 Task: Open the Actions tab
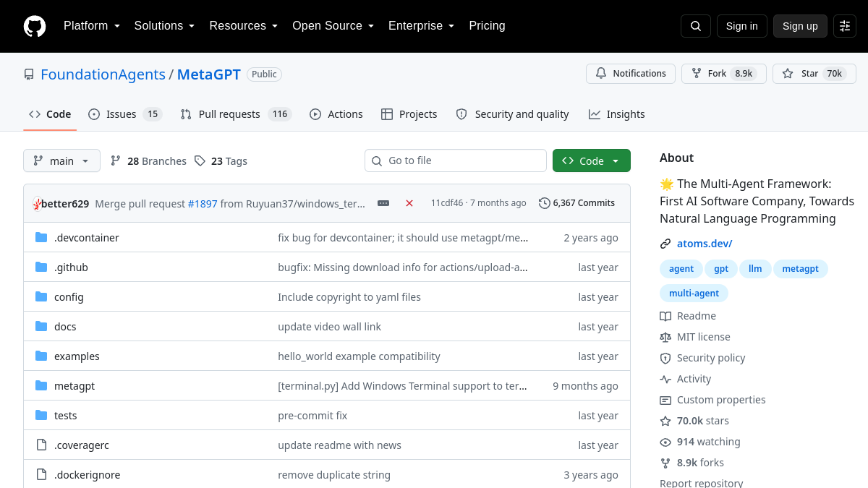click(x=336, y=114)
